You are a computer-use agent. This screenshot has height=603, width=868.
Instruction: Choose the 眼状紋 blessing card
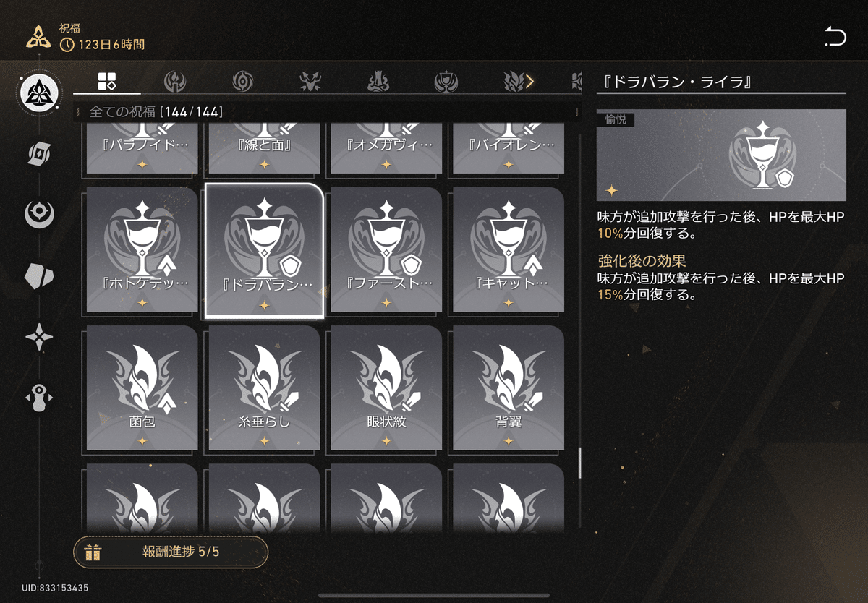tap(386, 388)
